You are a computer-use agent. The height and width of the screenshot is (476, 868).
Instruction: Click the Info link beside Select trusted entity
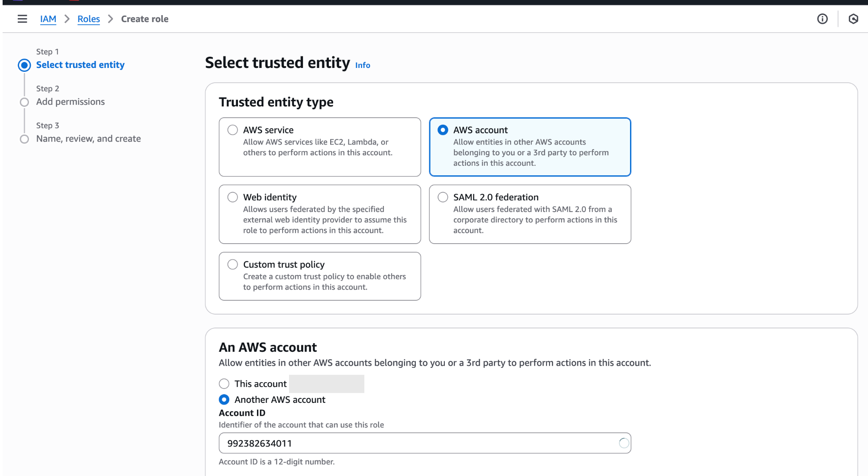(x=362, y=65)
